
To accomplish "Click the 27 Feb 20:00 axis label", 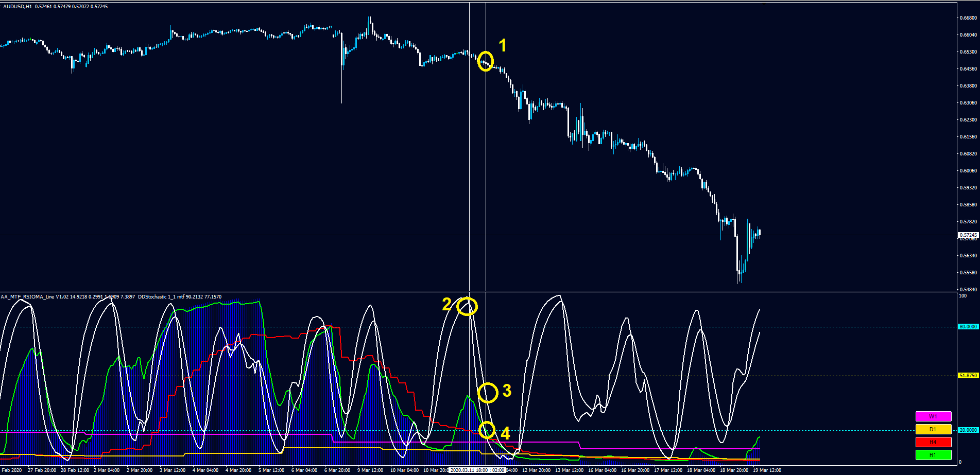I will click(43, 470).
